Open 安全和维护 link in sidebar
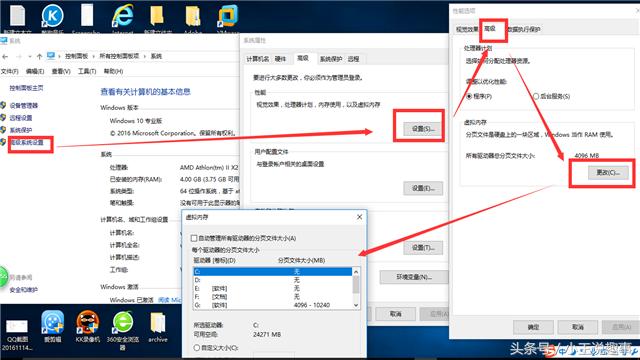Screen dimensions: 640x360 click(23, 290)
